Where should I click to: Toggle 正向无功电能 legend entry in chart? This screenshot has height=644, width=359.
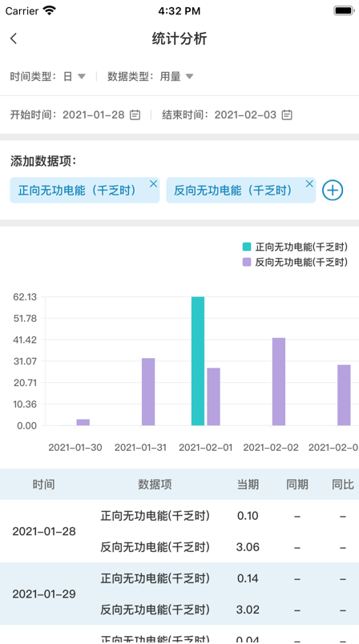(295, 247)
